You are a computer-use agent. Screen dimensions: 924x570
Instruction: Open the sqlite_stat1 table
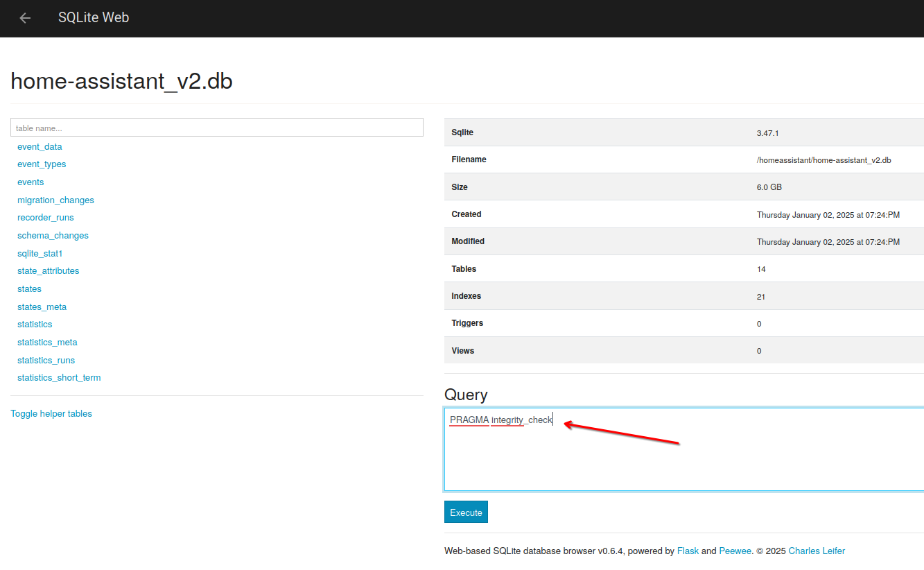[x=40, y=254]
